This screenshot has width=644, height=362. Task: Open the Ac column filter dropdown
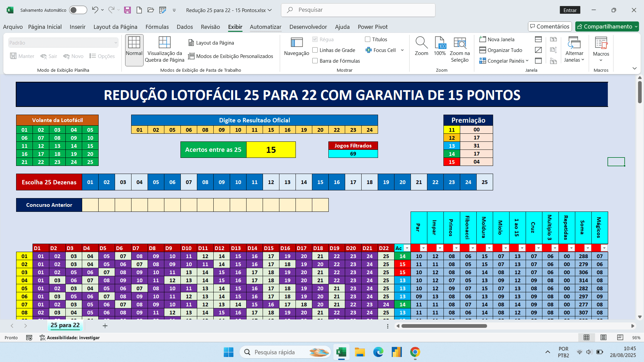pyautogui.click(x=407, y=248)
